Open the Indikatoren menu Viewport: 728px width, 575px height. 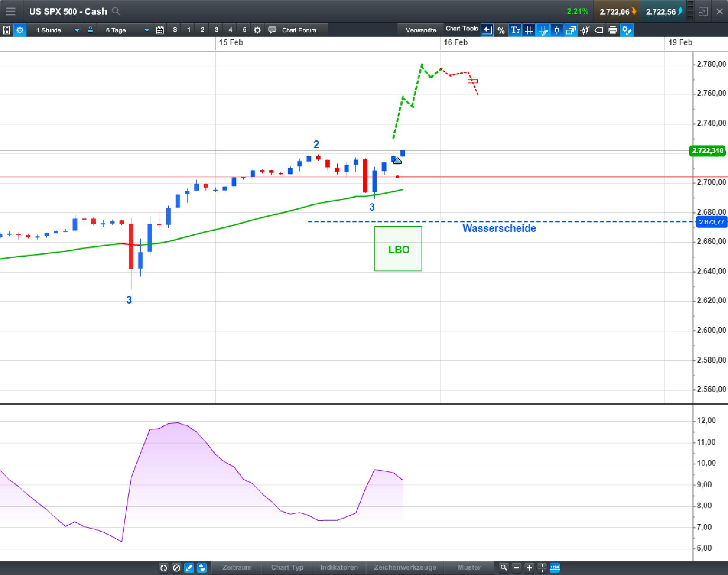[339, 568]
